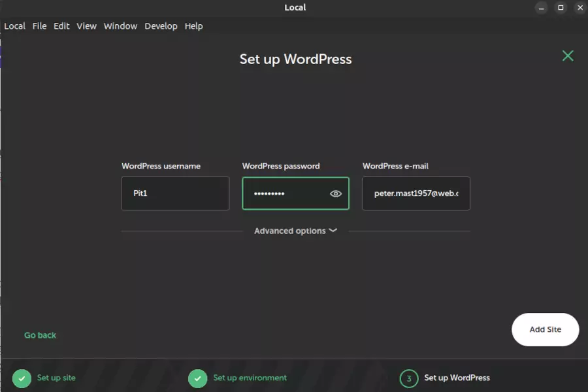Click the Set up WordPress heading
The image size is (588, 392).
pyautogui.click(x=295, y=59)
